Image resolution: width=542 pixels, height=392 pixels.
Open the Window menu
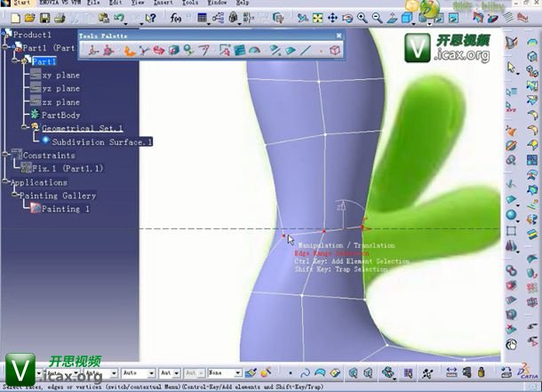[217, 3]
